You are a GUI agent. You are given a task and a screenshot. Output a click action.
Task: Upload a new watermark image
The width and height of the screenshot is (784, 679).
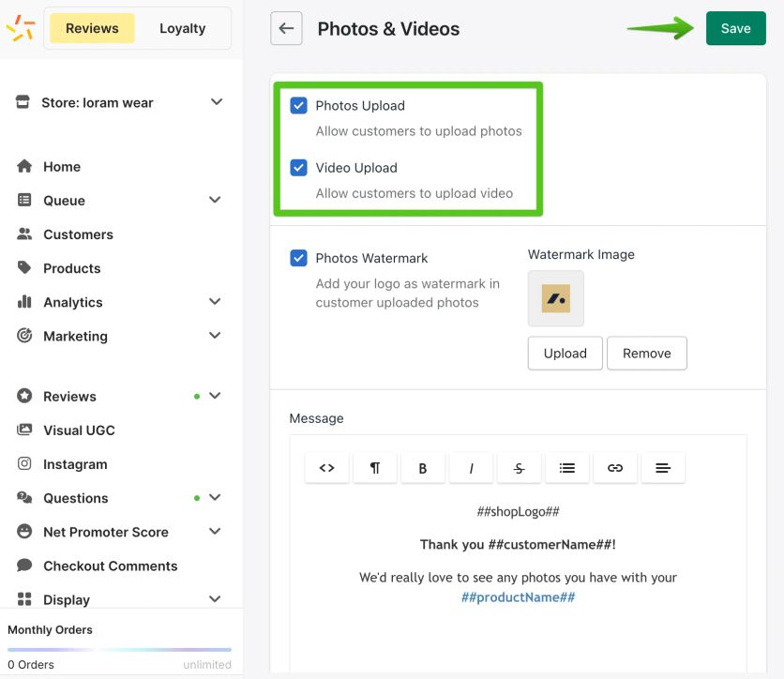click(565, 353)
